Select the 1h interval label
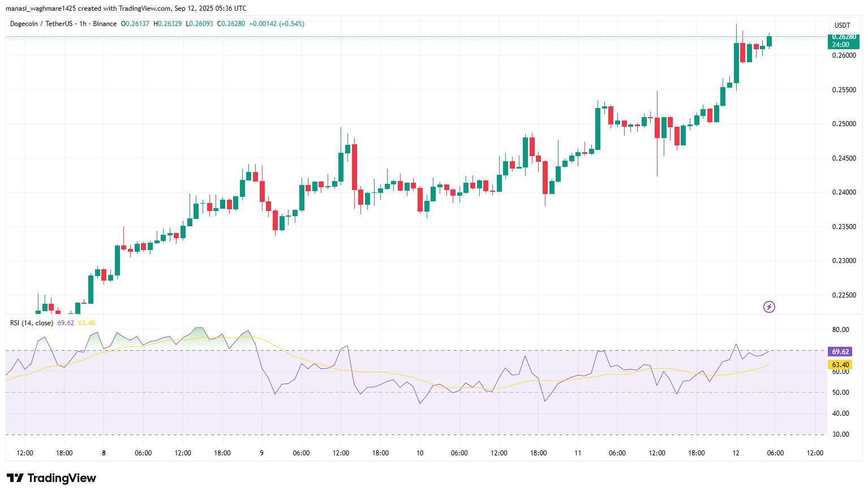The image size is (868, 495). [x=83, y=24]
